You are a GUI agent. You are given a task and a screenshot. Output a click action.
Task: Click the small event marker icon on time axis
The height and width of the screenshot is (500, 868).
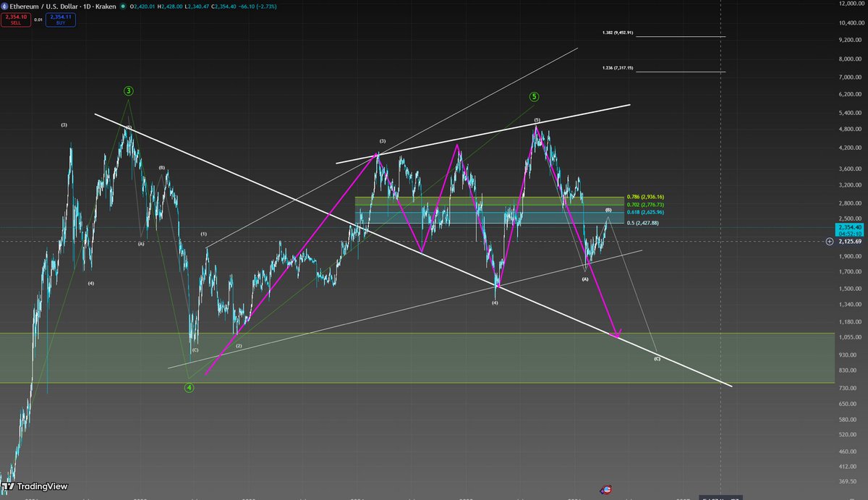coord(605,491)
